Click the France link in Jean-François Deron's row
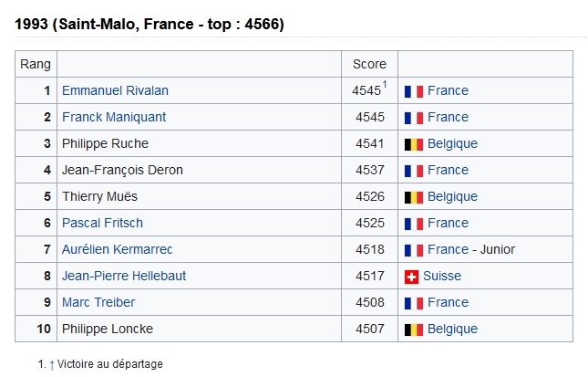Viewport: 588px width, 377px height. point(449,170)
